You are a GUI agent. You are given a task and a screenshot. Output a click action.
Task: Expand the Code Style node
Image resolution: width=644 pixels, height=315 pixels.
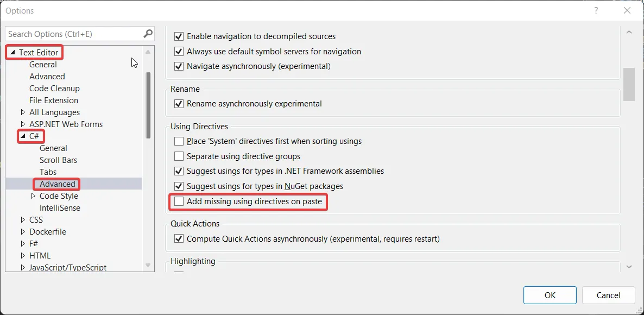33,196
